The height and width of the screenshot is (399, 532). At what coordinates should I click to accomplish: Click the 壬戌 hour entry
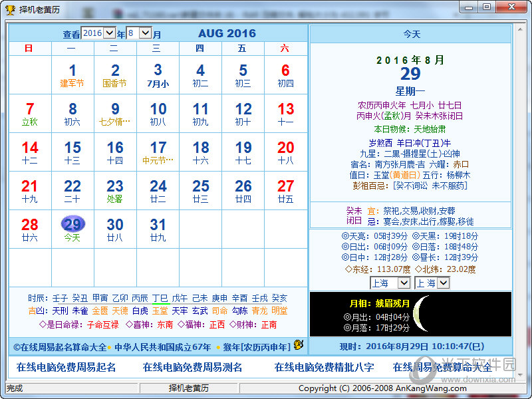[x=259, y=298]
